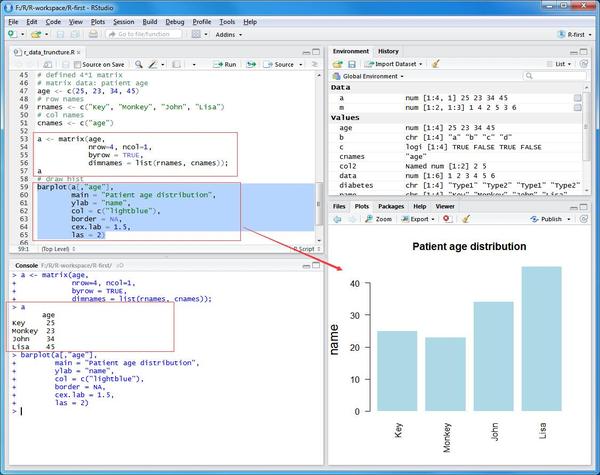
Task: Remove the current plot with red X icon
Action: 446,219
